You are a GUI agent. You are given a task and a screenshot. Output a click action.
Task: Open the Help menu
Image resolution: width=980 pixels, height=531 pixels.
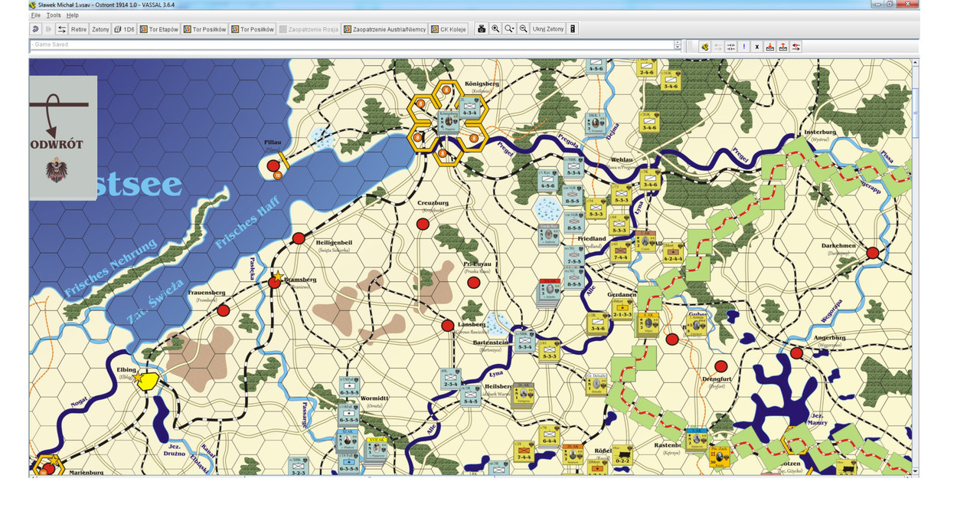(x=72, y=15)
